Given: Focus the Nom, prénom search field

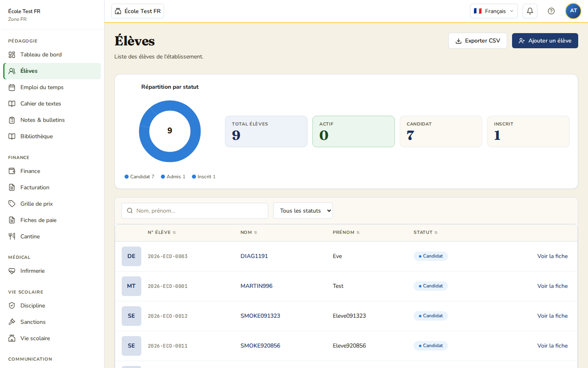Looking at the screenshot, I should 195,211.
